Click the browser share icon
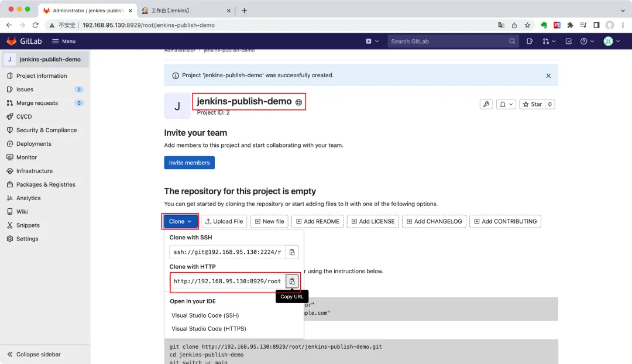 [514, 25]
